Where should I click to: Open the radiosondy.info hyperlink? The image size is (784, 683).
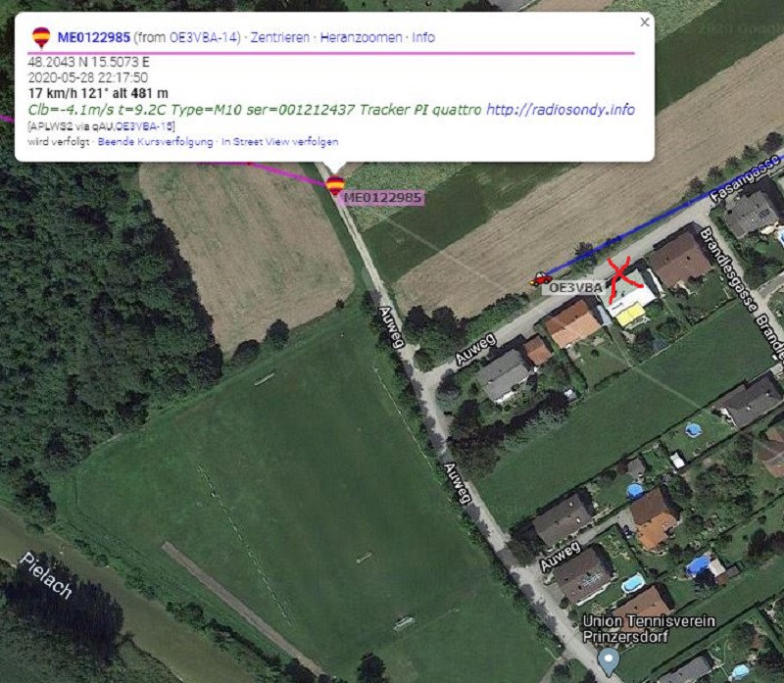coord(561,110)
